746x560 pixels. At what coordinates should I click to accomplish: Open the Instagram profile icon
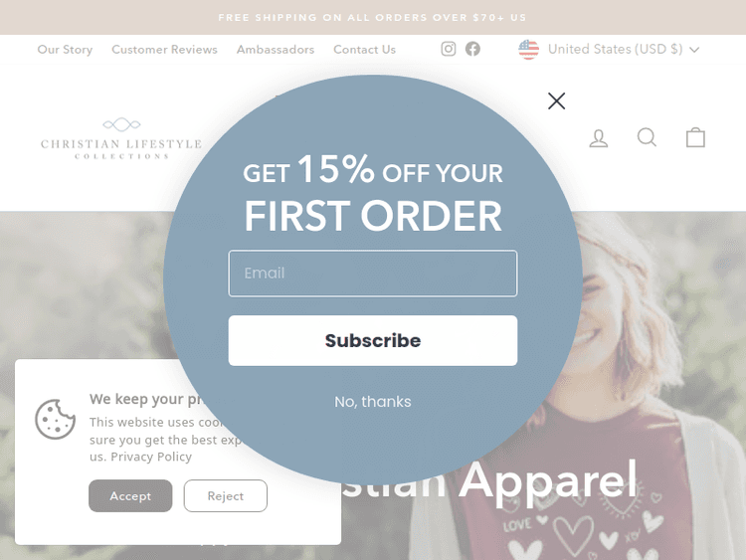[449, 49]
